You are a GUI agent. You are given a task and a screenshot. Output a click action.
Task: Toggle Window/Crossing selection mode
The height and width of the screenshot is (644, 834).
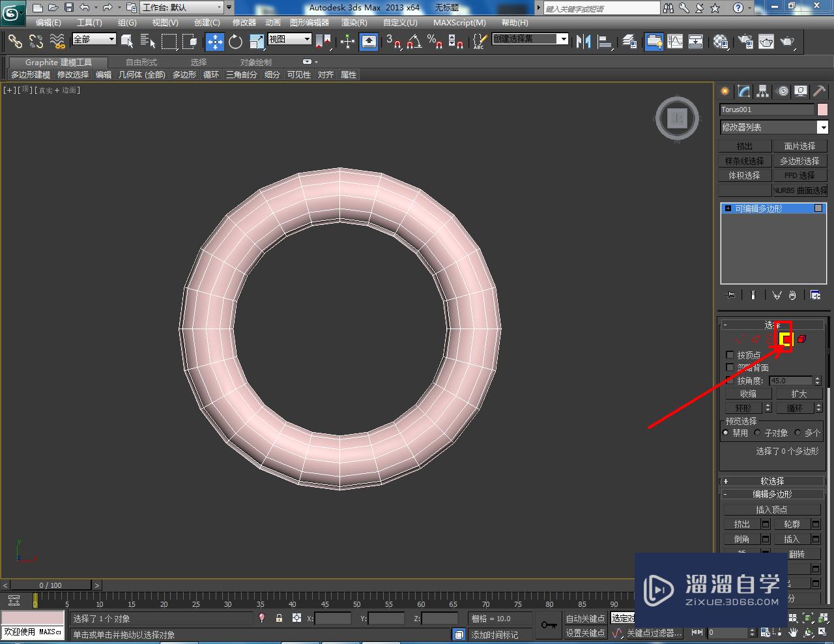coord(190,42)
